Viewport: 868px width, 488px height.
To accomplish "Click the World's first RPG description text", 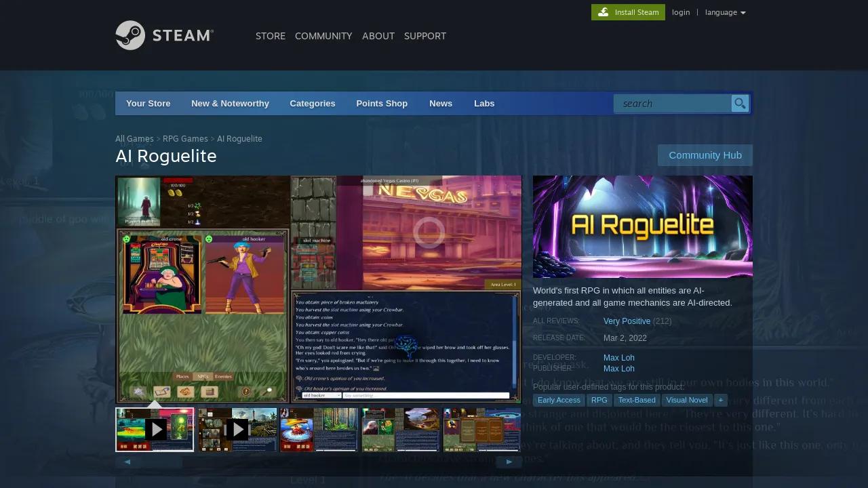I will (x=633, y=297).
